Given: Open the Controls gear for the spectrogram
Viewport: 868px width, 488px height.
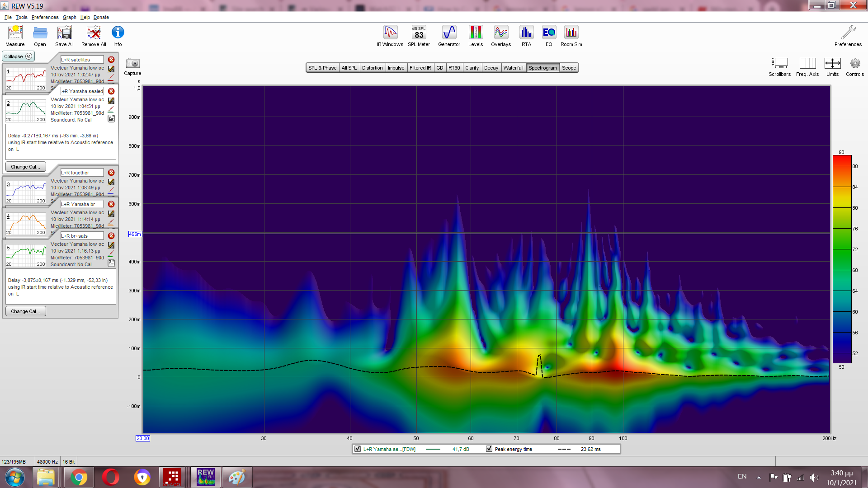Looking at the screenshot, I should [x=854, y=64].
